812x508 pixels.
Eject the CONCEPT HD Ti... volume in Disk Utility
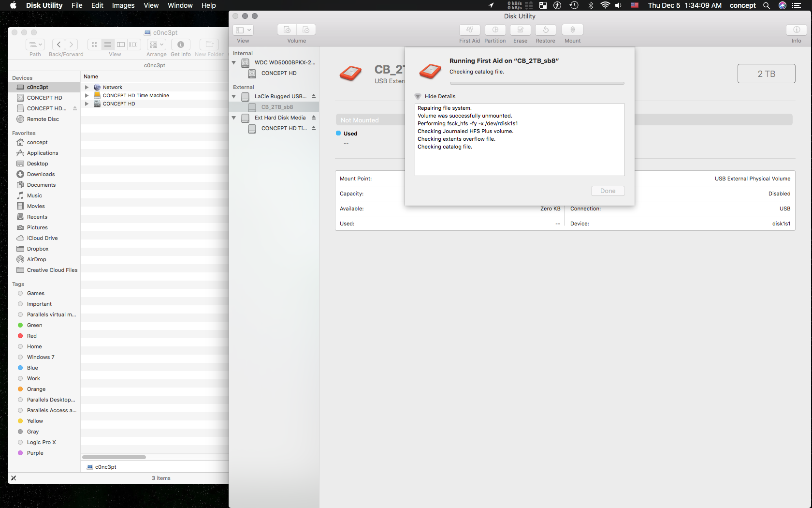[314, 128]
